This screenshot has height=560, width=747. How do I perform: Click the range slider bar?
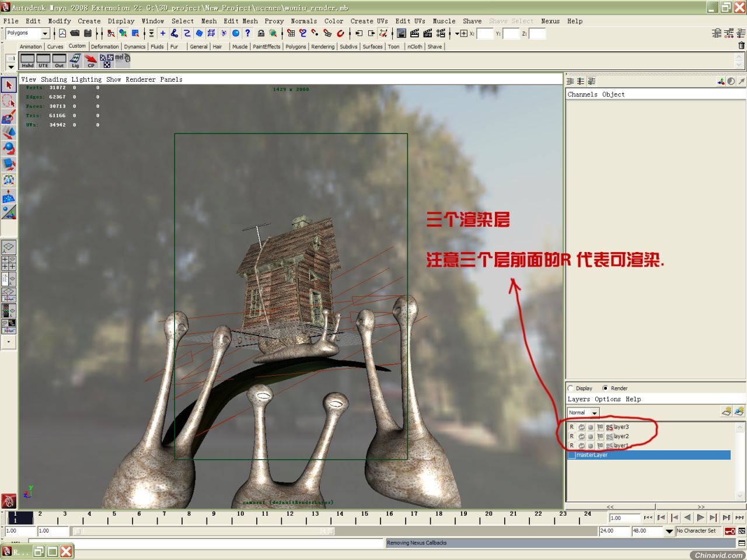tap(204, 531)
